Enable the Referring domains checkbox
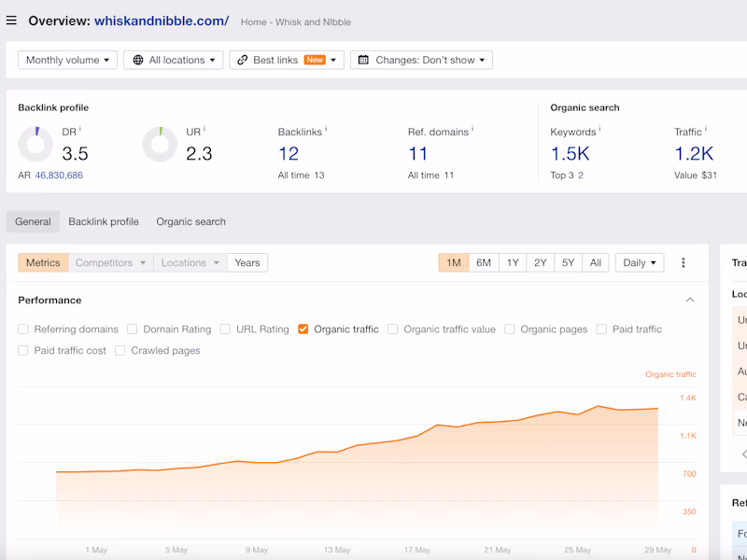 click(23, 329)
